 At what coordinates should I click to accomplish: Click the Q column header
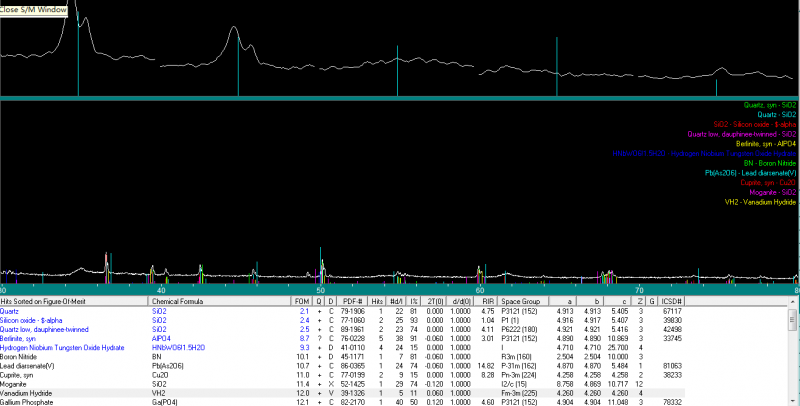click(319, 301)
